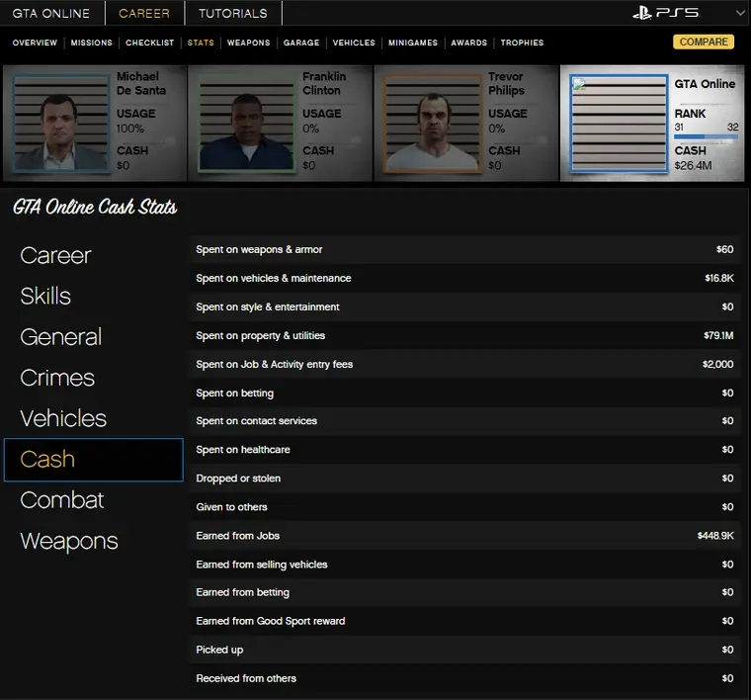Open the WEAPONS nav section

pyautogui.click(x=249, y=43)
